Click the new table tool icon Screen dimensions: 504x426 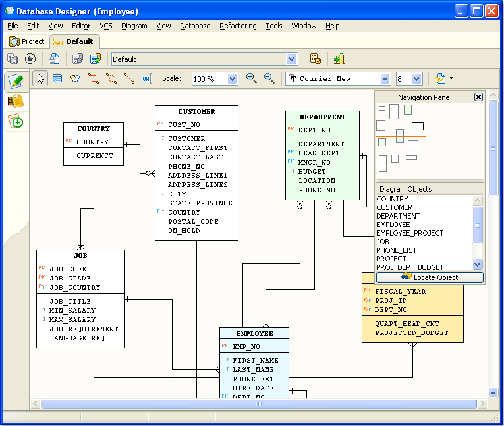57,79
